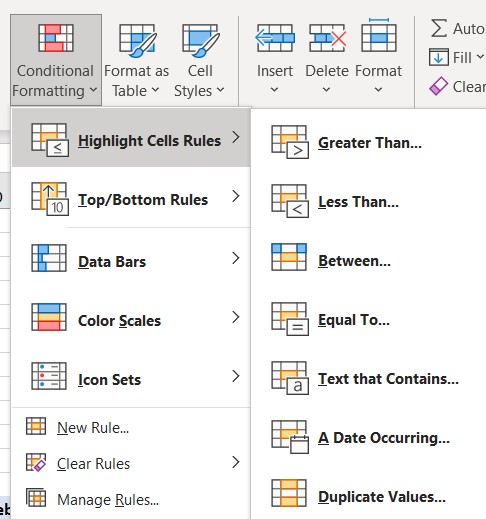The width and height of the screenshot is (486, 519).
Task: Open the Color Scales submenu
Action: click(131, 318)
